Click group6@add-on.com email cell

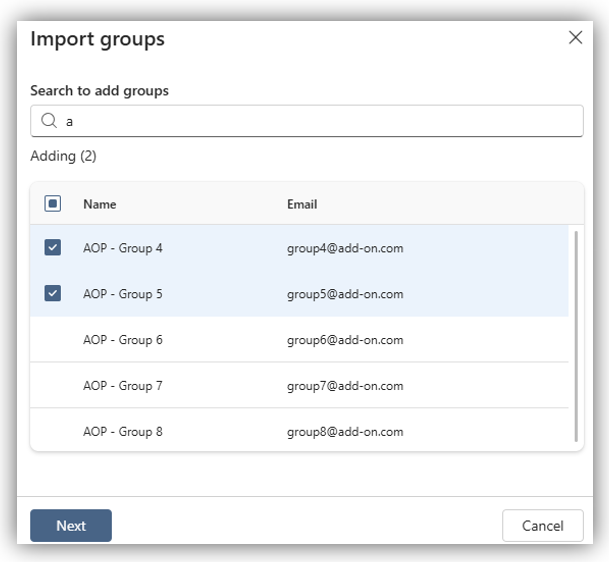(x=345, y=340)
